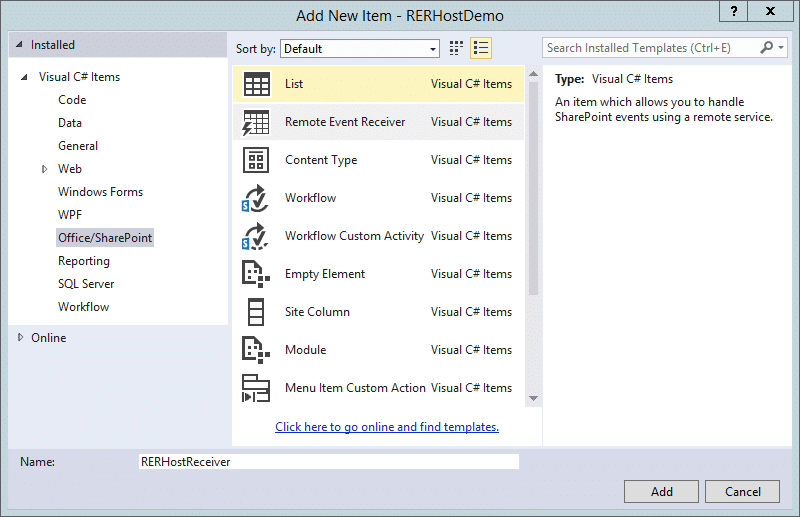Click the template list scroll down arrow
The image size is (800, 517).
[x=533, y=398]
